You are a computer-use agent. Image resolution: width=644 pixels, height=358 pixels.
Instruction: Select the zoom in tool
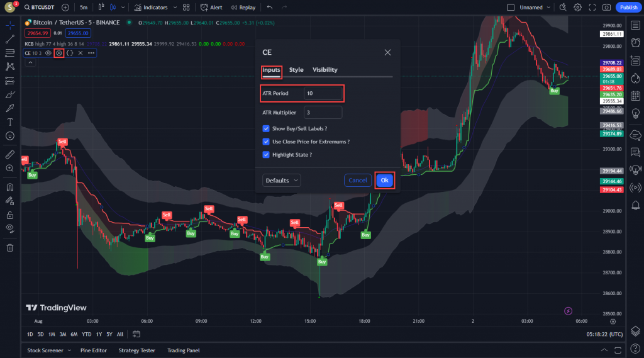click(x=10, y=168)
